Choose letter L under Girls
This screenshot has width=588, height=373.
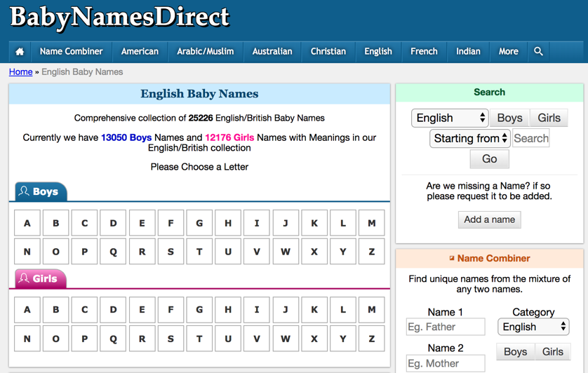[x=343, y=310]
